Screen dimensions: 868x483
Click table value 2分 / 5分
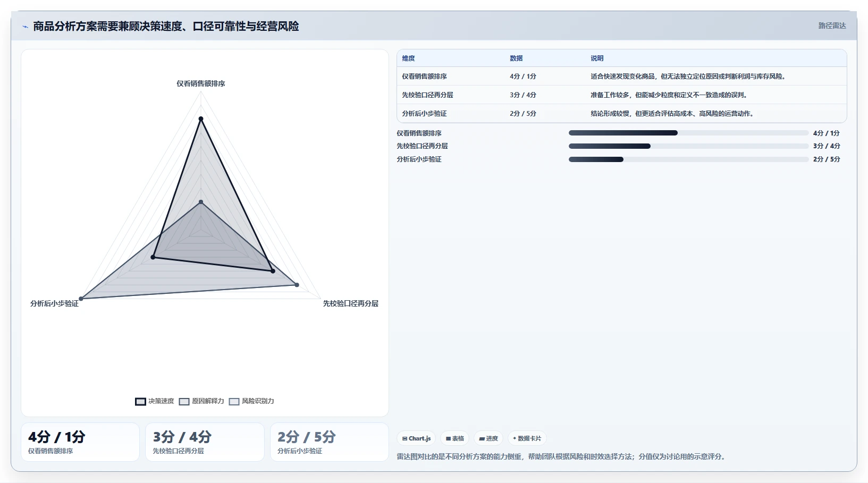point(523,114)
